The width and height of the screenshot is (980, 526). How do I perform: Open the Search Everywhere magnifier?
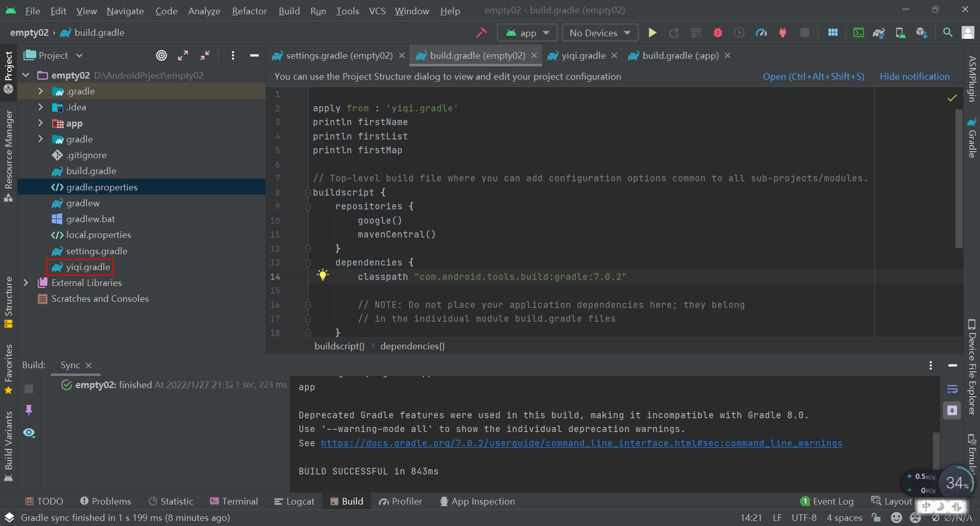(947, 33)
